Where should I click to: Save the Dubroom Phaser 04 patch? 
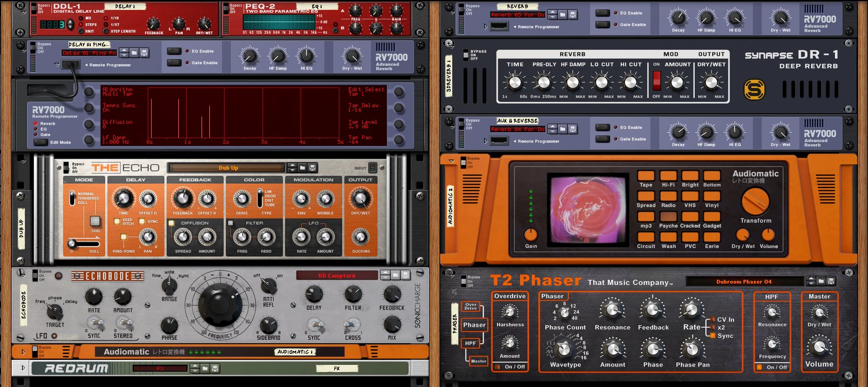pyautogui.click(x=830, y=281)
